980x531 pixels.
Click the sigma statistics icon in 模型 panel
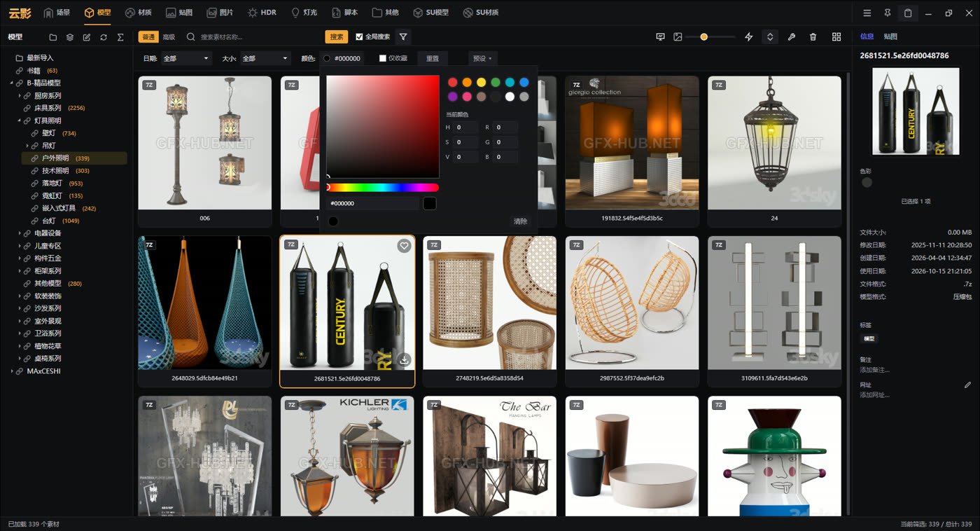point(120,37)
